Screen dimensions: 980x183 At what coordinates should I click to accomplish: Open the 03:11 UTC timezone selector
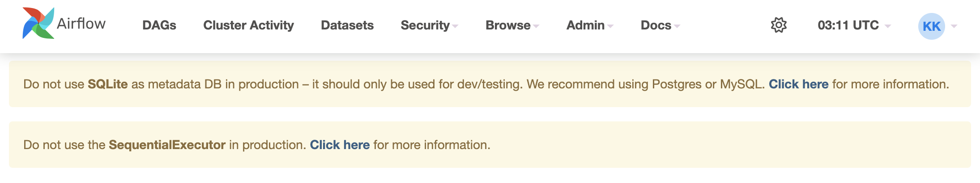click(x=848, y=25)
